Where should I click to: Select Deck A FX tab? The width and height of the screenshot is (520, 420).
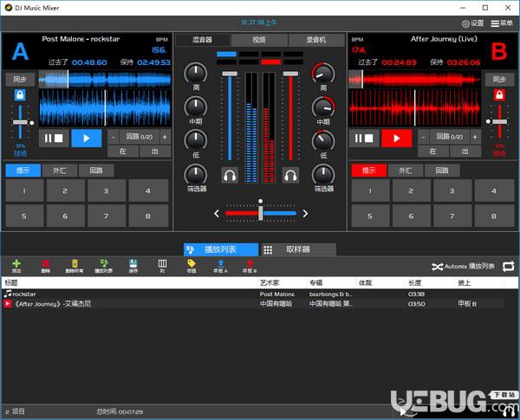[60, 171]
